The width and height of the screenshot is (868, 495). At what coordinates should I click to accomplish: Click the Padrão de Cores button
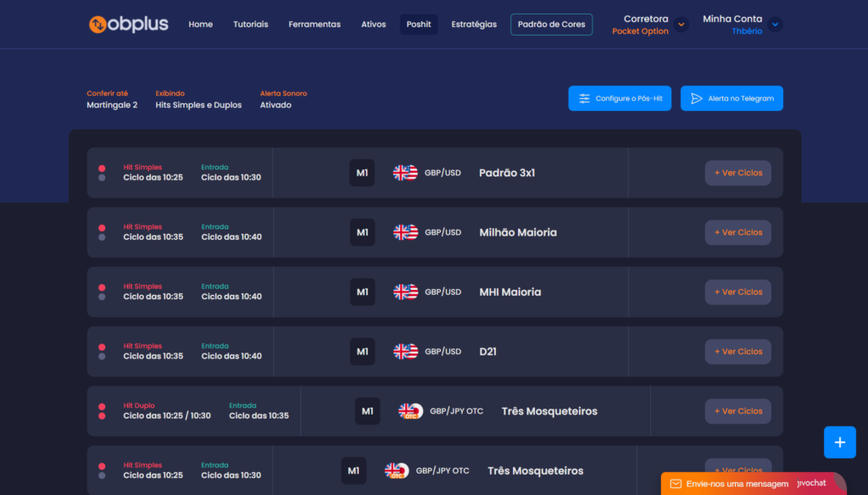click(x=551, y=25)
